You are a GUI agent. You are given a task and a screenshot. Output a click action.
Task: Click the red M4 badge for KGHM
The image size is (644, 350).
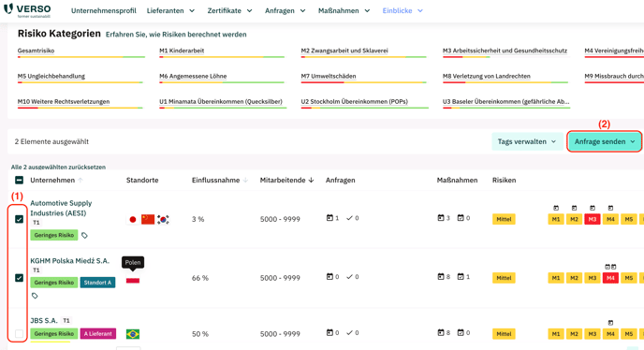[x=610, y=278]
